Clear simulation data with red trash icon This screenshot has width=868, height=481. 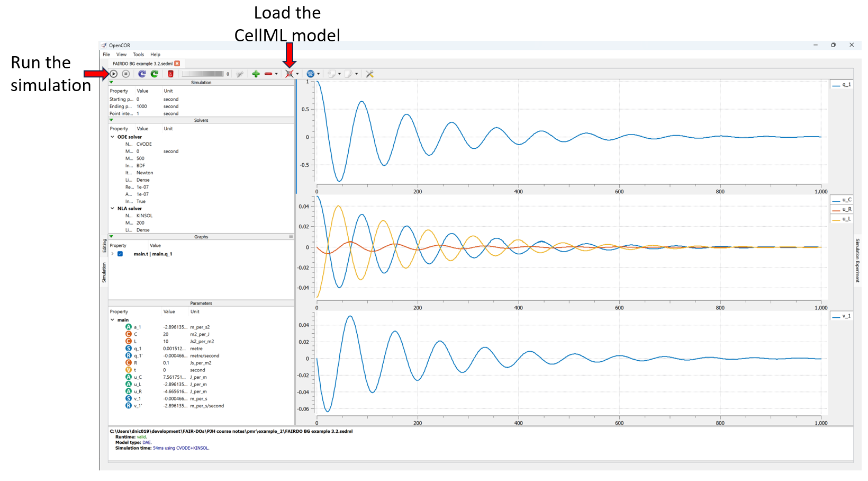[x=170, y=74]
